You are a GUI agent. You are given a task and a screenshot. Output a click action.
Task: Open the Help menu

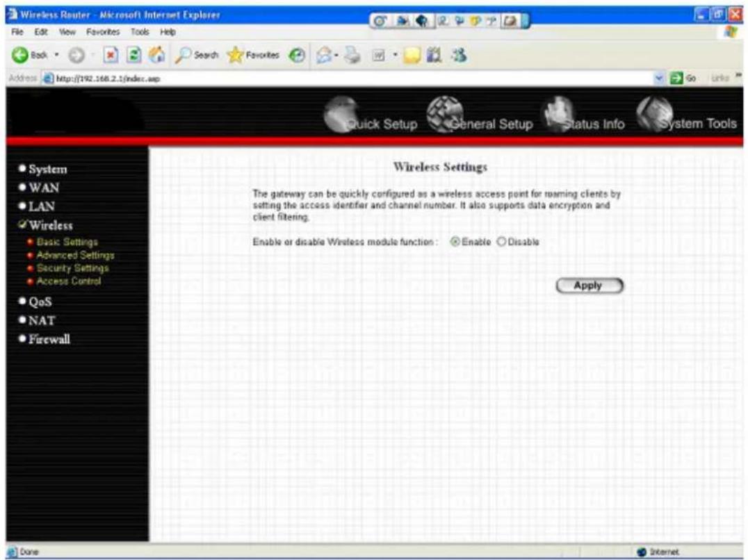point(168,32)
